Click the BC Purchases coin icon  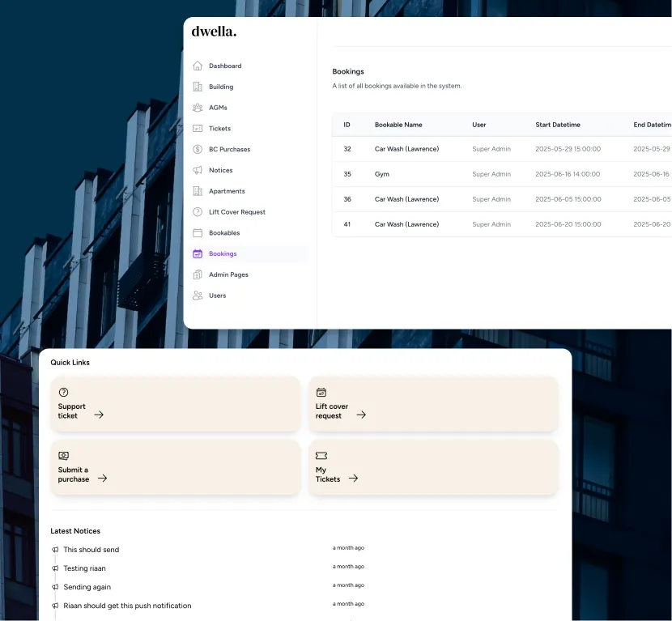coord(197,149)
